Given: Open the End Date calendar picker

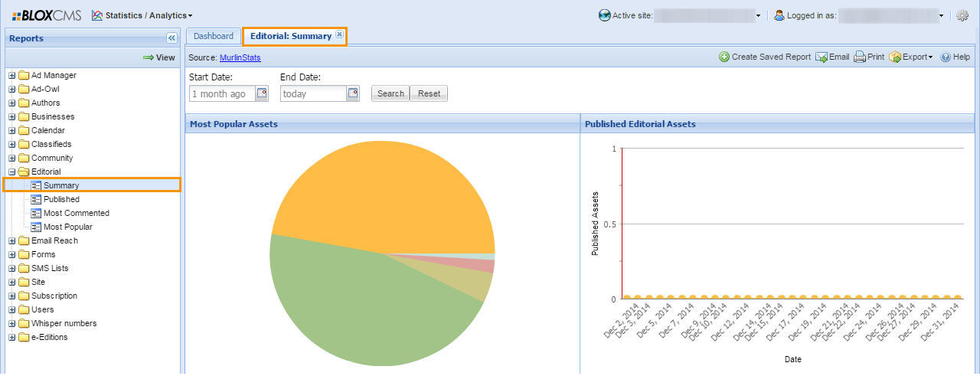Looking at the screenshot, I should [353, 93].
